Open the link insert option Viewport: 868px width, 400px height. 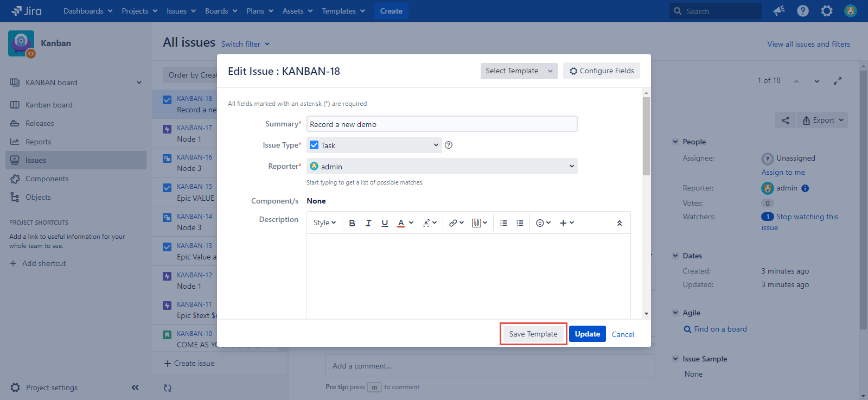456,223
